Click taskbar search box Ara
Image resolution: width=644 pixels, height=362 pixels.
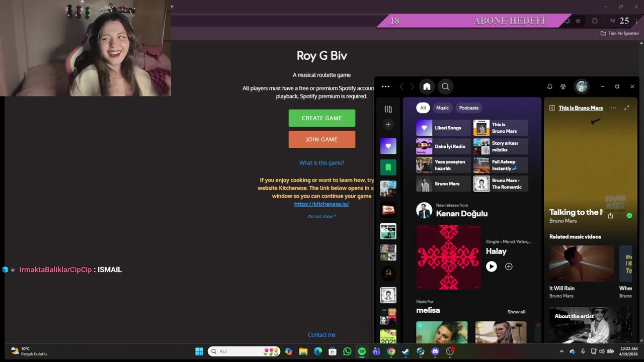[245, 351]
